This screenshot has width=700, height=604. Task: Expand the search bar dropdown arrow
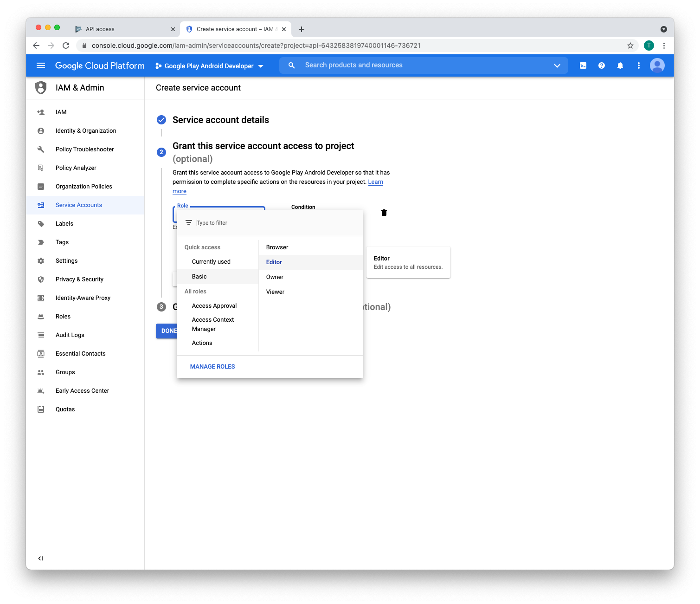tap(557, 65)
